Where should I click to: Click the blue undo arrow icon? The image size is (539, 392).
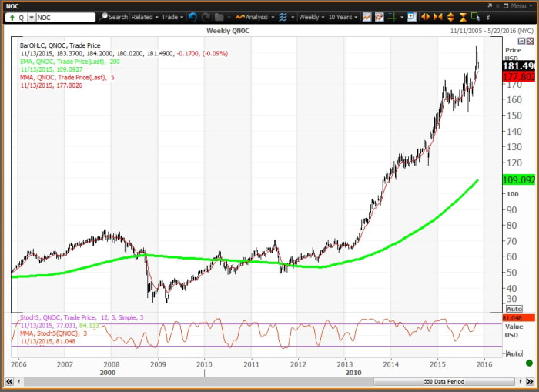[192, 17]
